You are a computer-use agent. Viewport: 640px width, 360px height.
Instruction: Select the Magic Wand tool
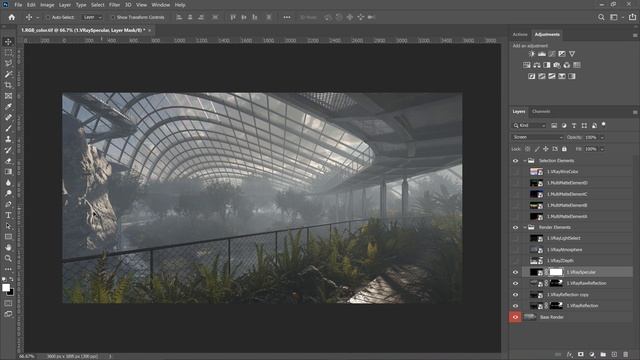tap(8, 74)
